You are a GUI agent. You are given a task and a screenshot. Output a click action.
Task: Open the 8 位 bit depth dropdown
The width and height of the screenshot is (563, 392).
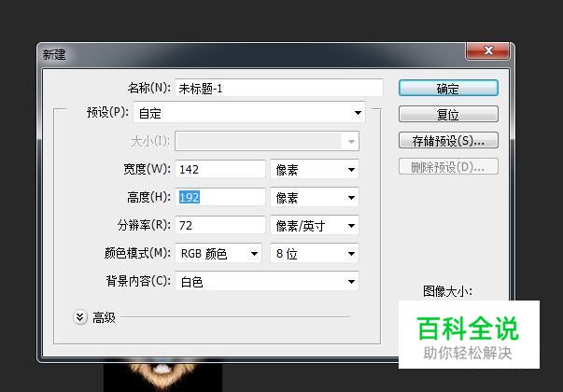[x=315, y=253]
